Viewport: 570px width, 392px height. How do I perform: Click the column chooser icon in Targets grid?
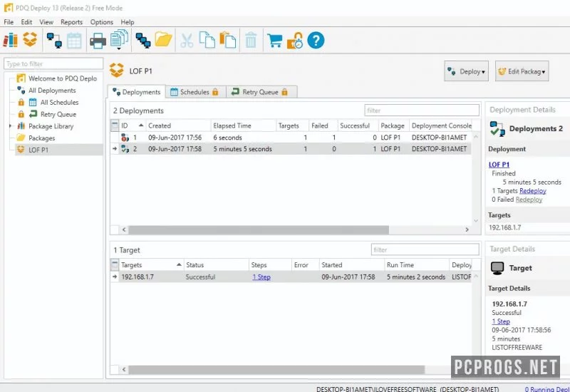pos(115,264)
